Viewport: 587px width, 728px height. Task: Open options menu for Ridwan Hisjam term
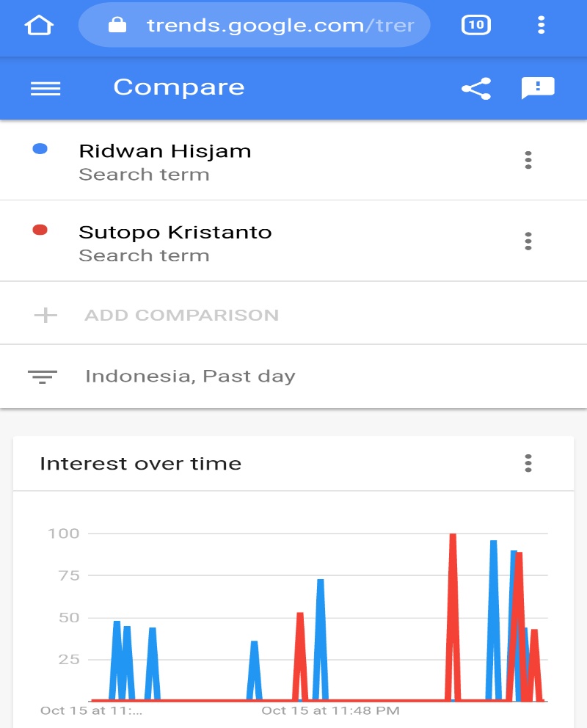(528, 160)
